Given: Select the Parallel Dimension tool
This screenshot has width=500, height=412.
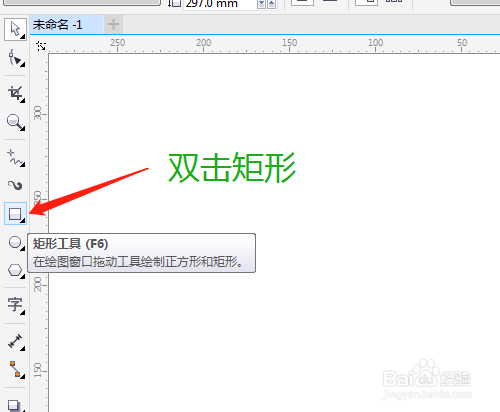Looking at the screenshot, I should 15,342.
